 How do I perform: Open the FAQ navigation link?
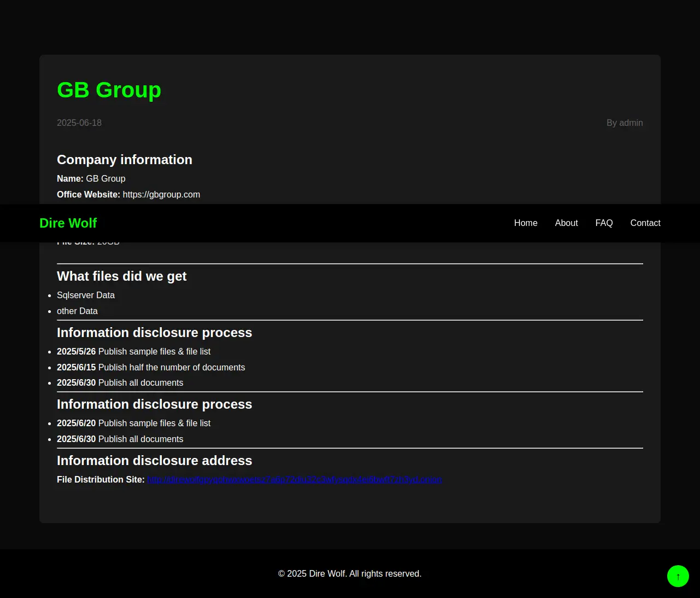pyautogui.click(x=604, y=223)
